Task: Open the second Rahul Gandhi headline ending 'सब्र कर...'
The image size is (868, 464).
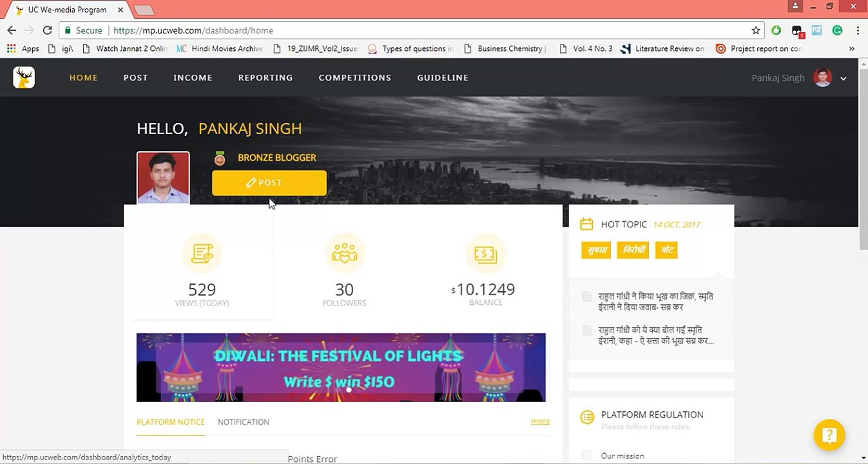Action: (x=656, y=335)
